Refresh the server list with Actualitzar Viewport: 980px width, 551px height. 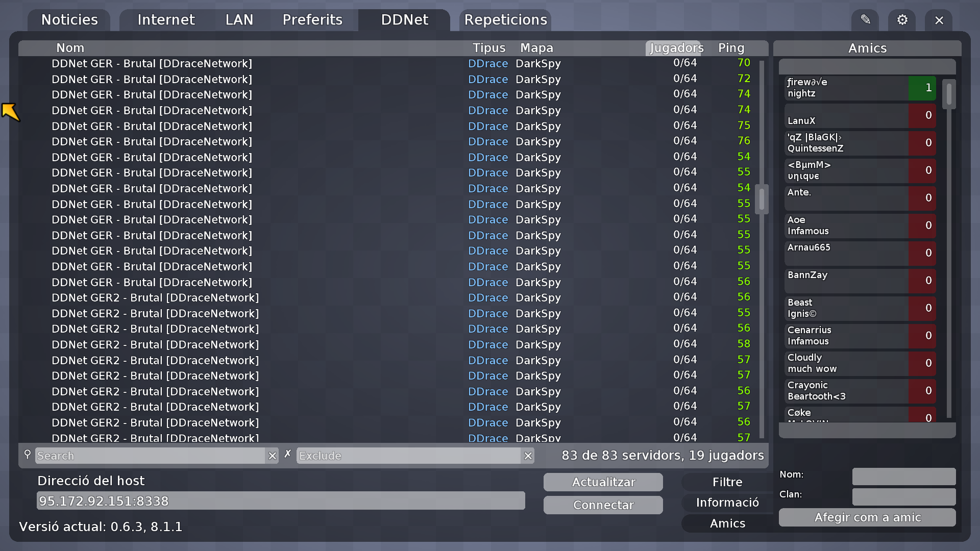click(x=603, y=482)
